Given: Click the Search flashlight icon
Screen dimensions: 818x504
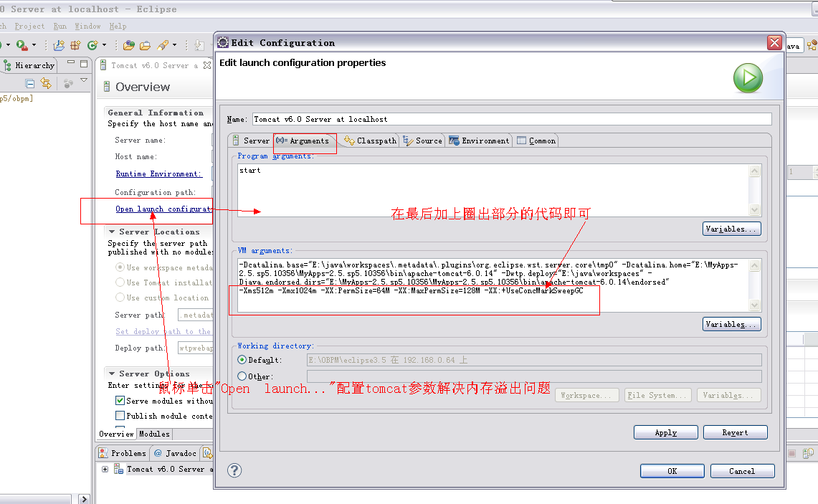Looking at the screenshot, I should coord(163,45).
